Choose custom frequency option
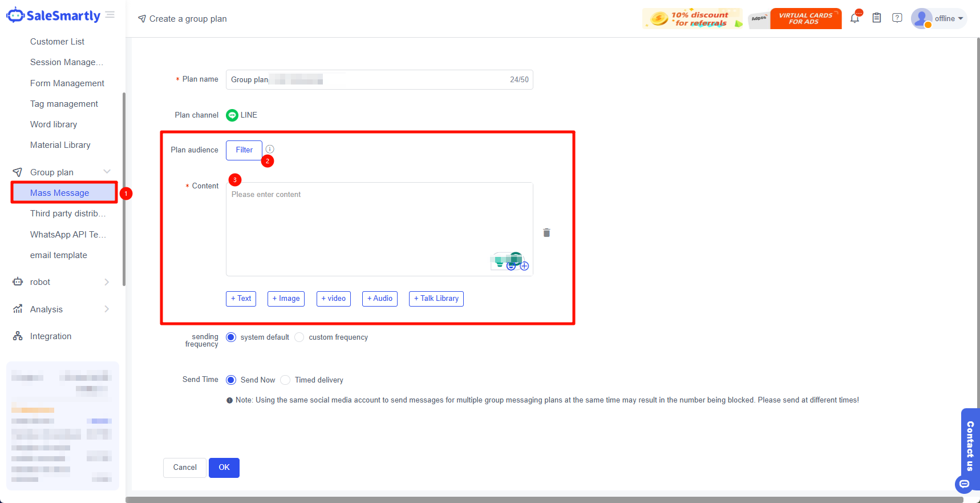The width and height of the screenshot is (980, 503). (299, 337)
